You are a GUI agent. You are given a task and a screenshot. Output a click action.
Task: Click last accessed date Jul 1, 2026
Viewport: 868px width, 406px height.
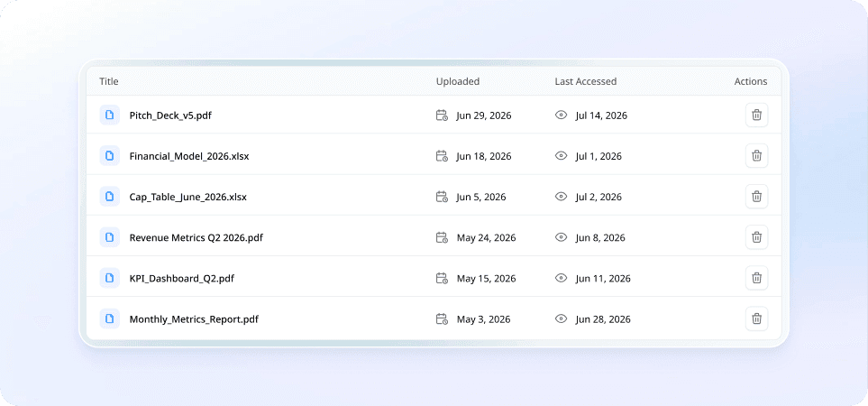[598, 156]
